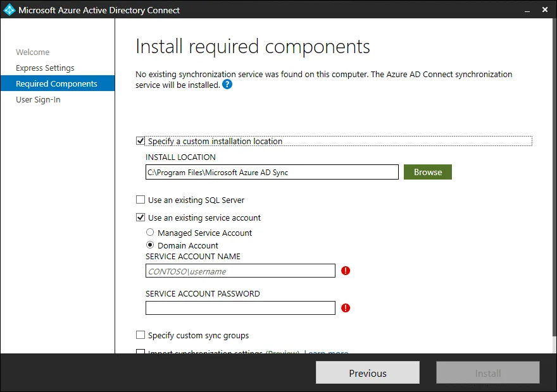Viewport: 557px width, 392px height.
Task: Open Express Settings in sidebar
Action: (45, 68)
